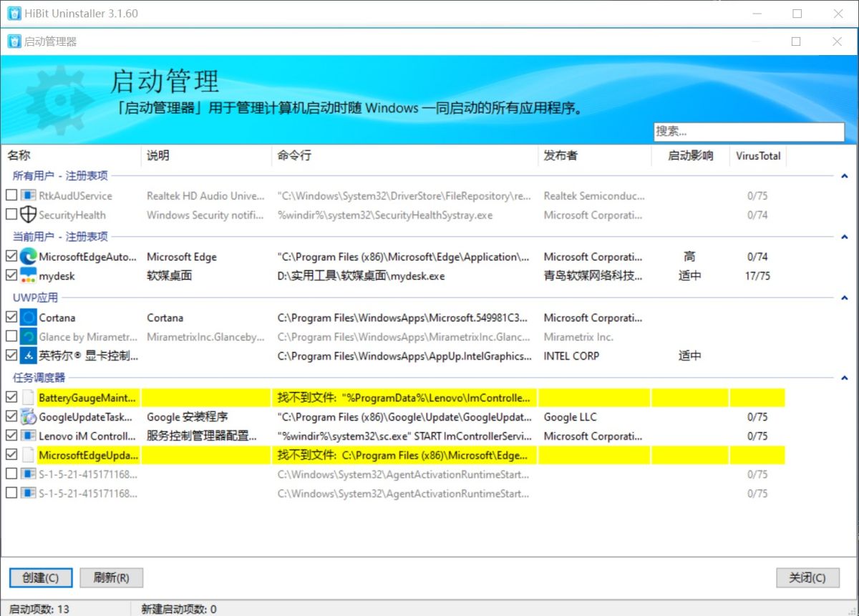Disable the mydesk startup checkbox
This screenshot has height=616, width=859.
[x=11, y=275]
